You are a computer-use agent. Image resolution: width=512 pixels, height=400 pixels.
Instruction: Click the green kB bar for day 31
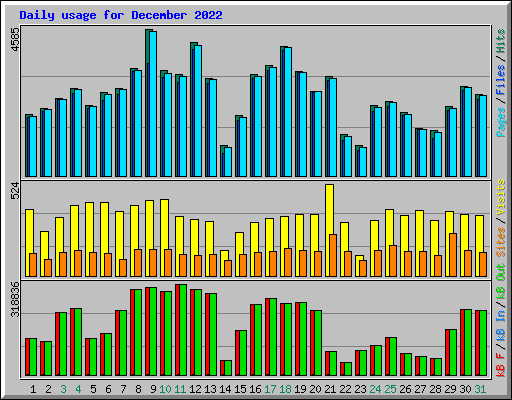tap(483, 343)
